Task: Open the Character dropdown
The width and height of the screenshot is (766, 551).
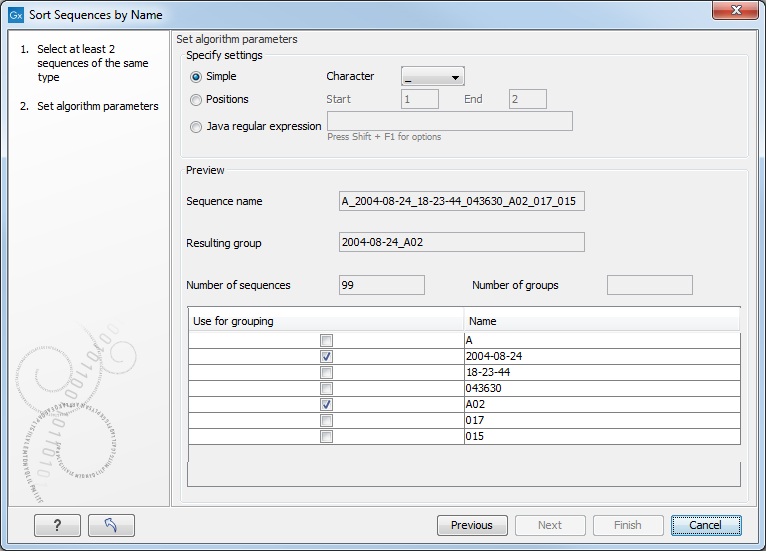Action: pyautogui.click(x=432, y=77)
